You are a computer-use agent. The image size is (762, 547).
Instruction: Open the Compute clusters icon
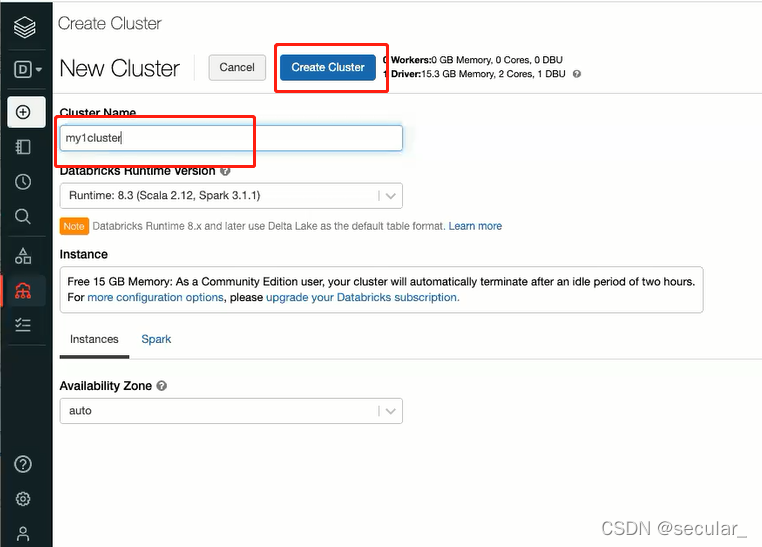(23, 291)
